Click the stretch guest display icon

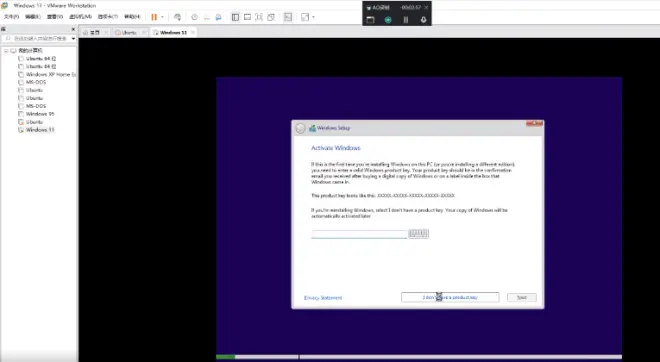(x=305, y=17)
